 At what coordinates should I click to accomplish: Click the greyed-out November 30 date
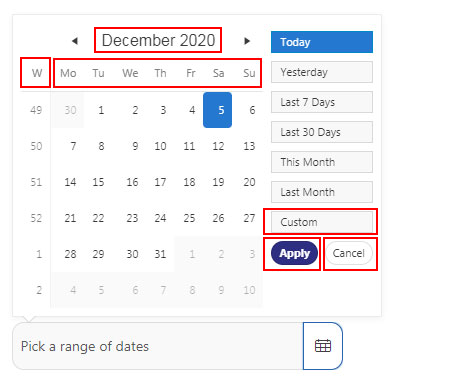click(x=70, y=110)
